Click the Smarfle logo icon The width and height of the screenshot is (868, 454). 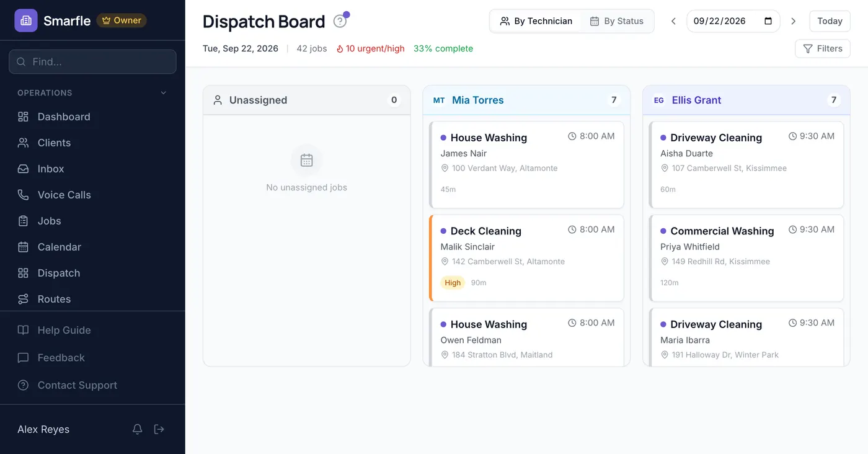click(26, 20)
